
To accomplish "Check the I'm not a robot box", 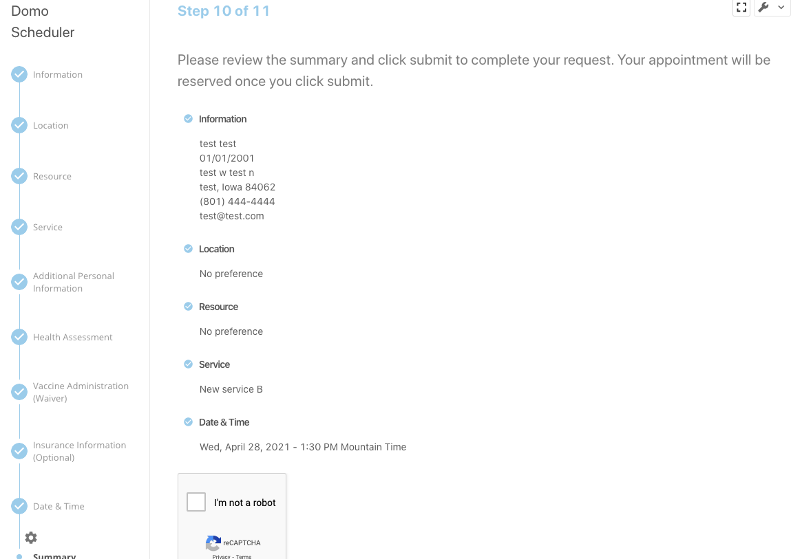I will pyautogui.click(x=196, y=502).
